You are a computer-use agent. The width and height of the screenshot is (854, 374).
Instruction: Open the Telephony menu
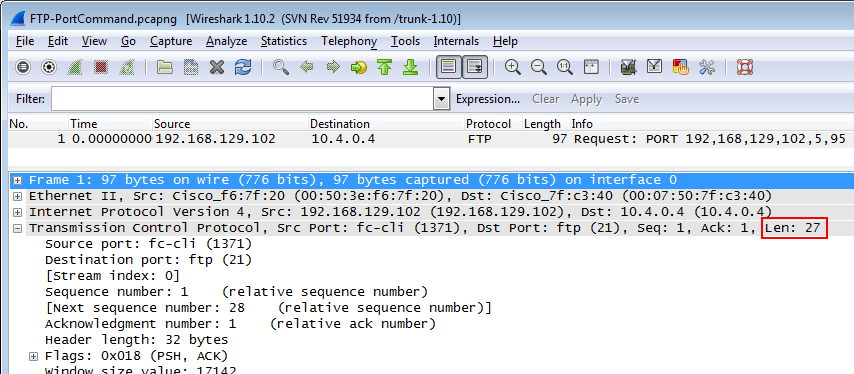(x=349, y=41)
